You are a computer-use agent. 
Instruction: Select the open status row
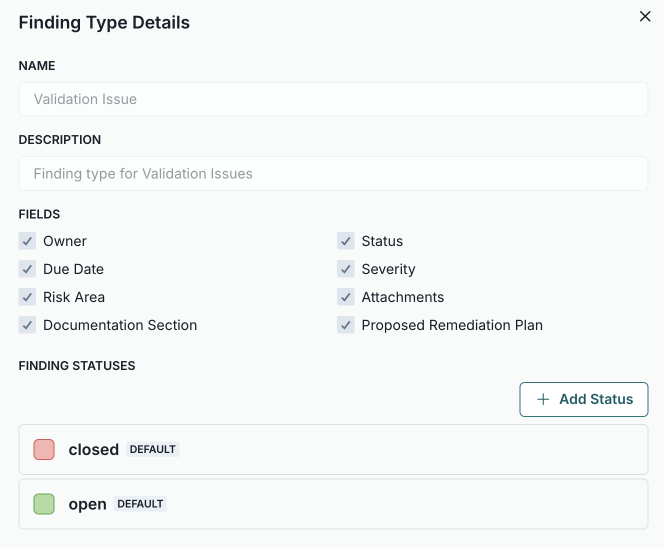click(x=400, y=504)
